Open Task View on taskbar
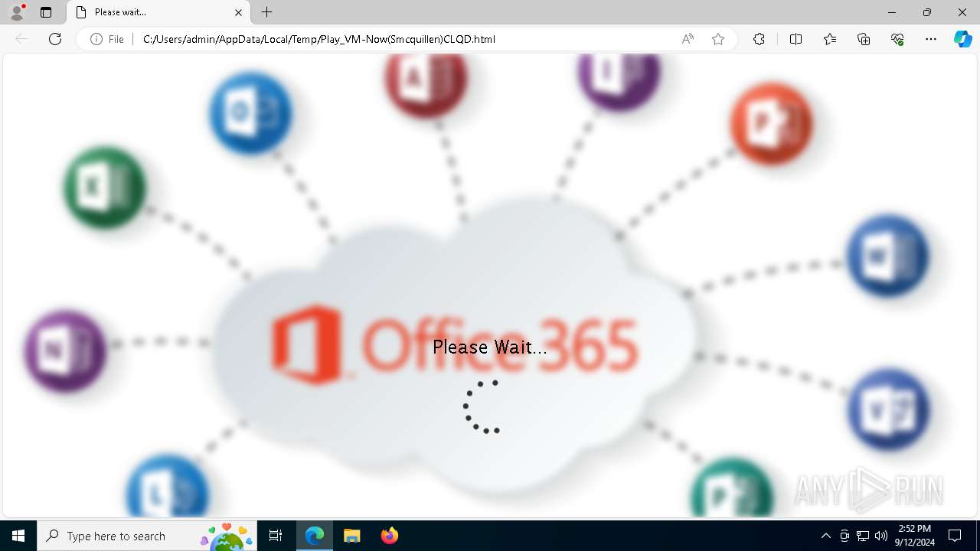 coord(276,536)
